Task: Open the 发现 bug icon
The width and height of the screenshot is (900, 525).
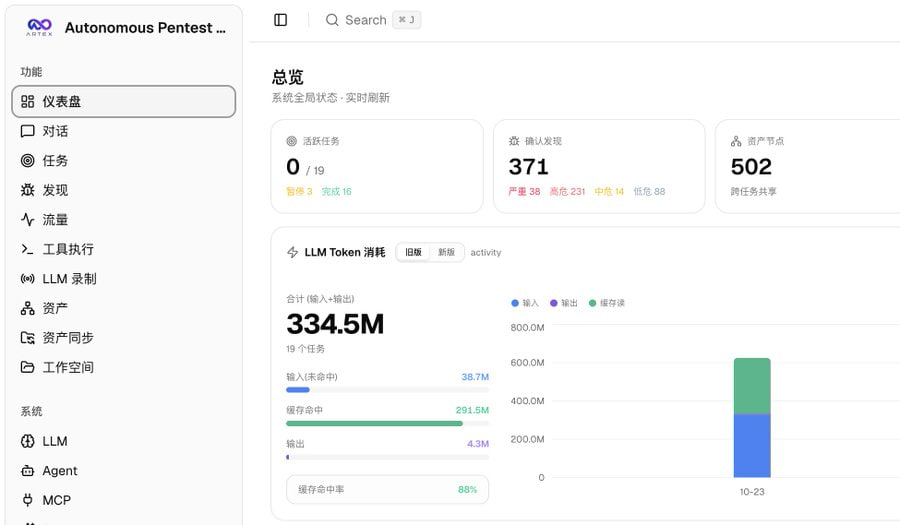Action: (28, 190)
